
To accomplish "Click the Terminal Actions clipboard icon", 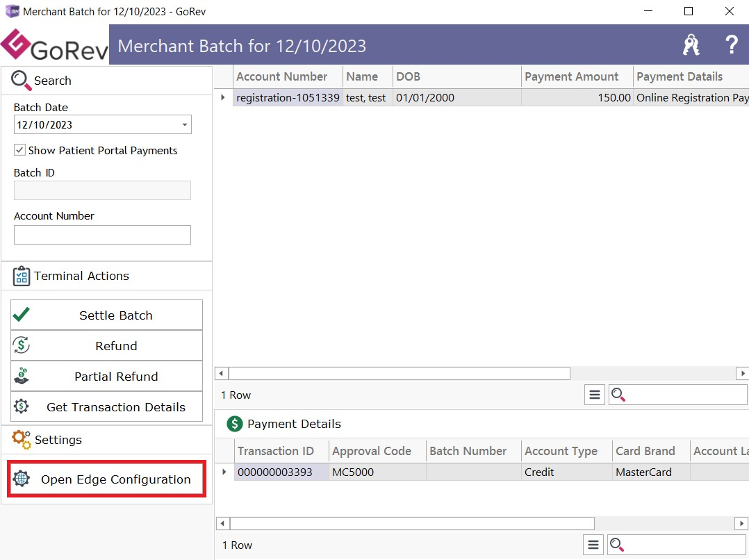I will point(22,276).
